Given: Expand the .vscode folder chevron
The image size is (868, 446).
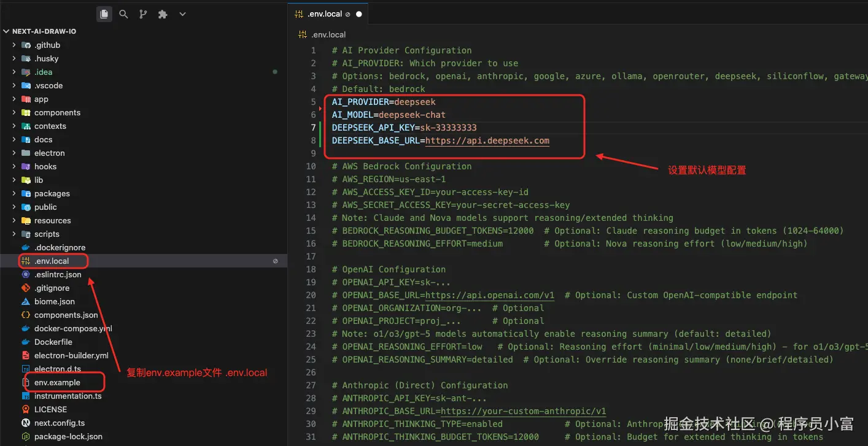Looking at the screenshot, I should click(14, 85).
